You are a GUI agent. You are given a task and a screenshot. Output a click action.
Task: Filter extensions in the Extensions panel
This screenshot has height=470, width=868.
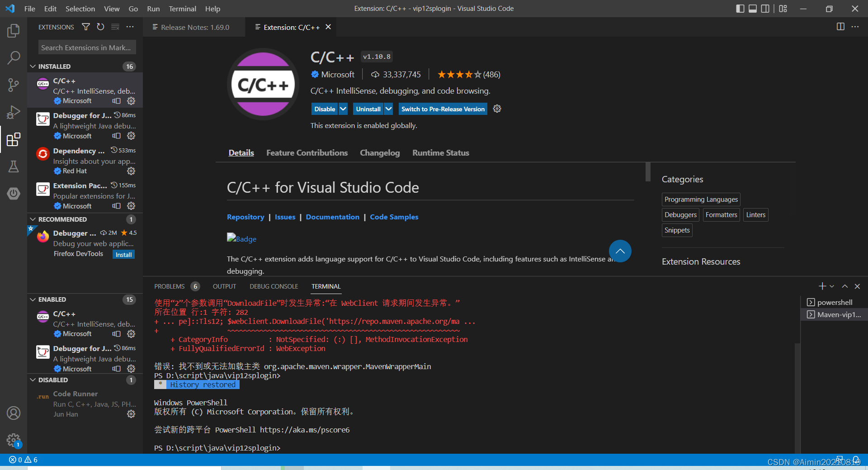point(85,27)
